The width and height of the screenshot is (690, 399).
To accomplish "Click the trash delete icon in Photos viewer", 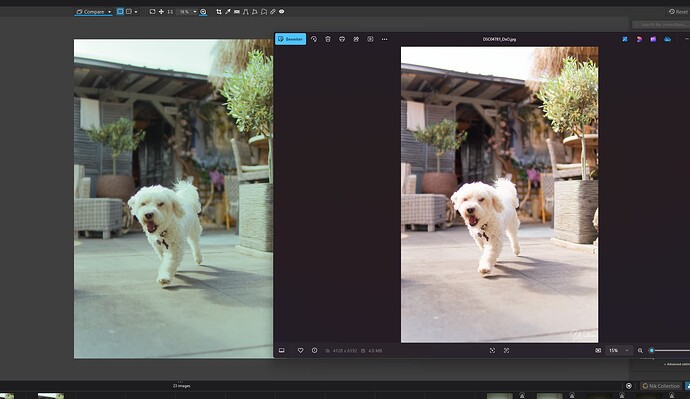I will 328,39.
